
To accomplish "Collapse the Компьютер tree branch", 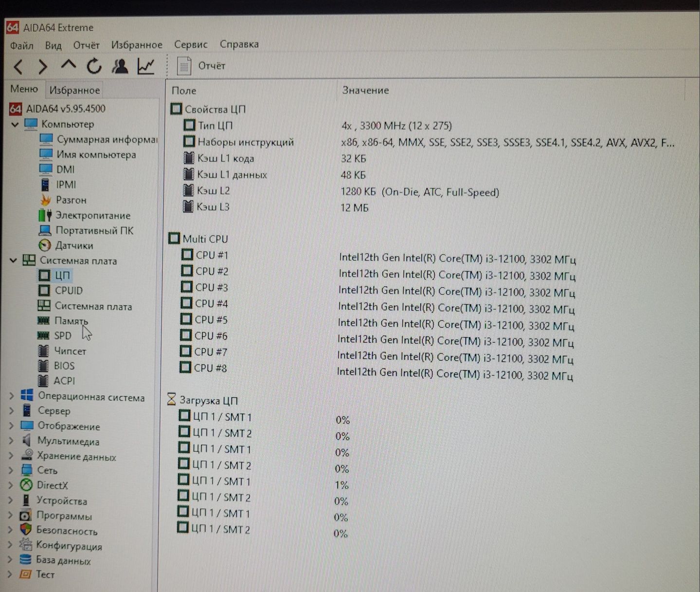I will (x=15, y=125).
